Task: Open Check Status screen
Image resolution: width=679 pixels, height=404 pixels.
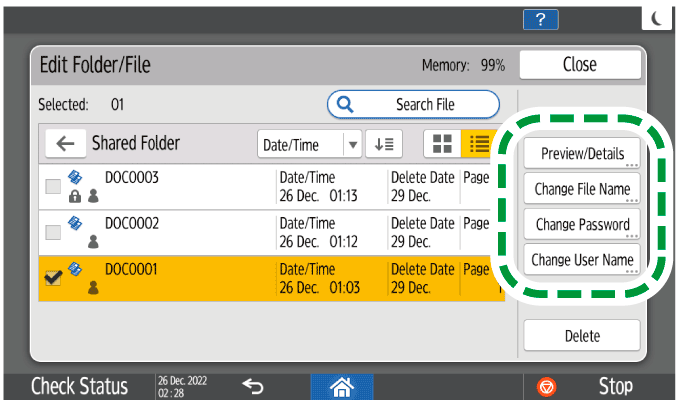Action: point(79,387)
